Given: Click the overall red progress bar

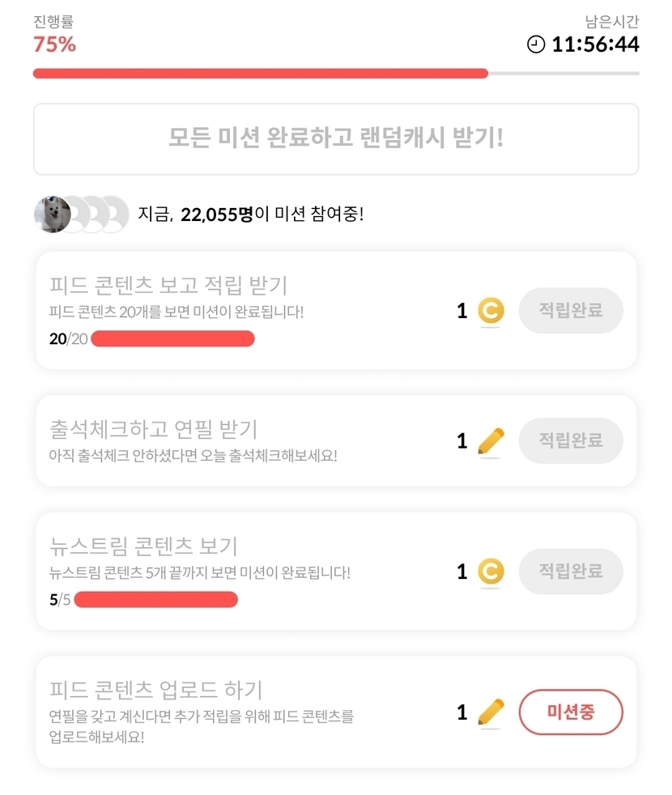Looking at the screenshot, I should click(260, 74).
